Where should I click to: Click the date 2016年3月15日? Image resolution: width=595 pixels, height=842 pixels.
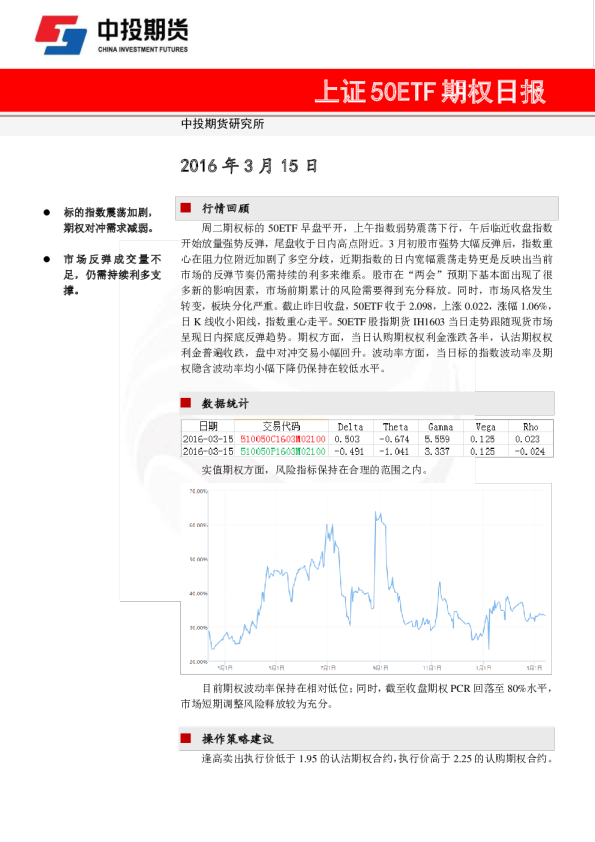click(x=249, y=165)
